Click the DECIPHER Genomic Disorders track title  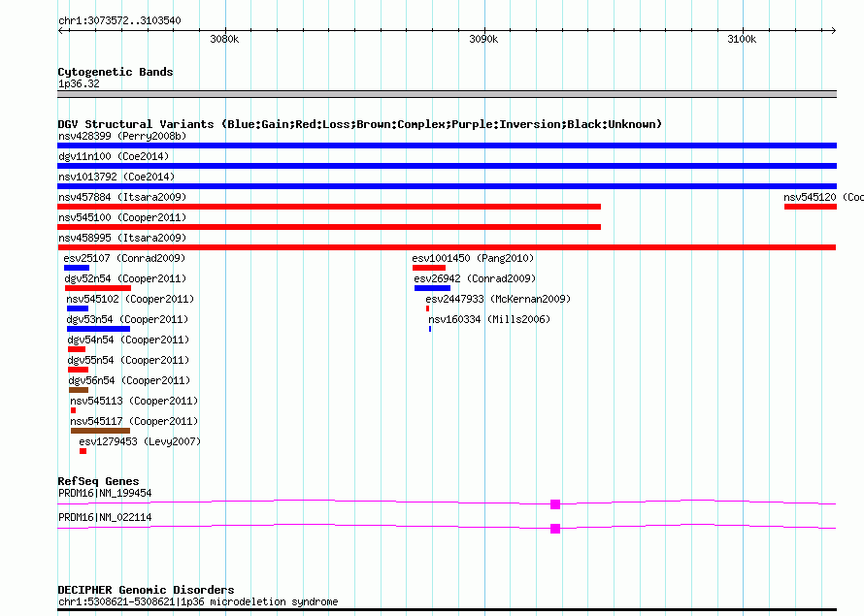146,590
